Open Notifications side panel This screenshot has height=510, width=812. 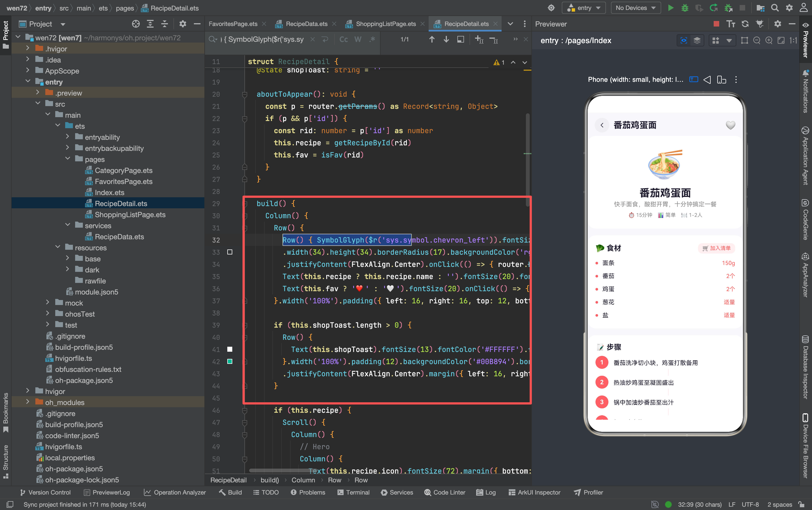(x=806, y=91)
